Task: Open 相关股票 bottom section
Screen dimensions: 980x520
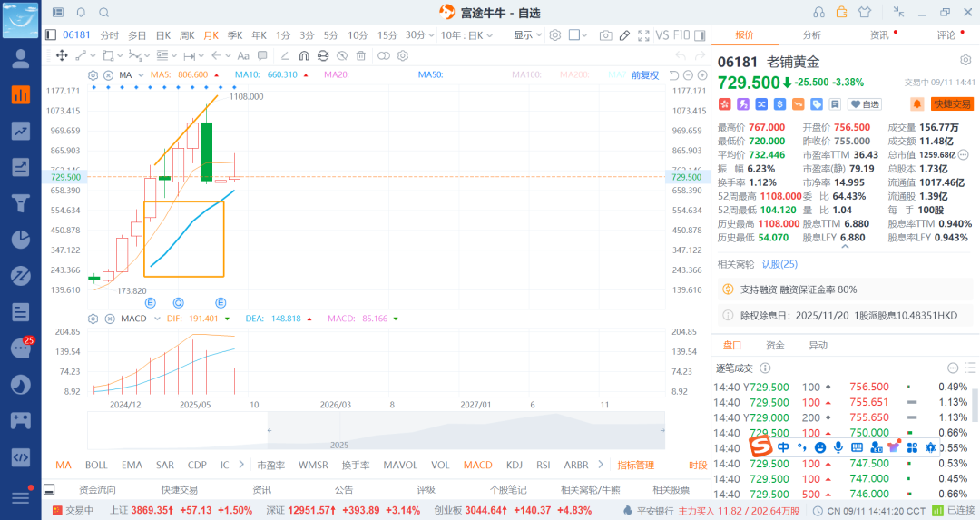Action: (x=671, y=489)
